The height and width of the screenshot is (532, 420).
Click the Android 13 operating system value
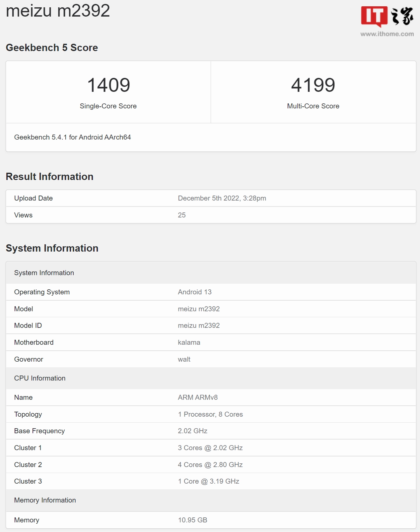tap(195, 292)
